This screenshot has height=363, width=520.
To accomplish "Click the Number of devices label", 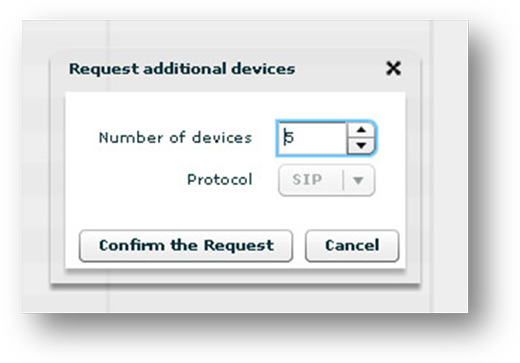I will (175, 138).
